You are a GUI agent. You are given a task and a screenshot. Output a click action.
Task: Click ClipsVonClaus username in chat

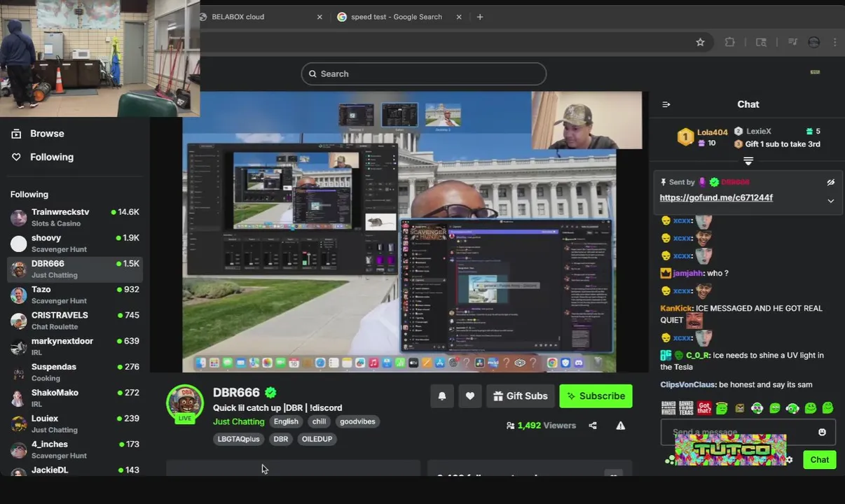tap(687, 384)
